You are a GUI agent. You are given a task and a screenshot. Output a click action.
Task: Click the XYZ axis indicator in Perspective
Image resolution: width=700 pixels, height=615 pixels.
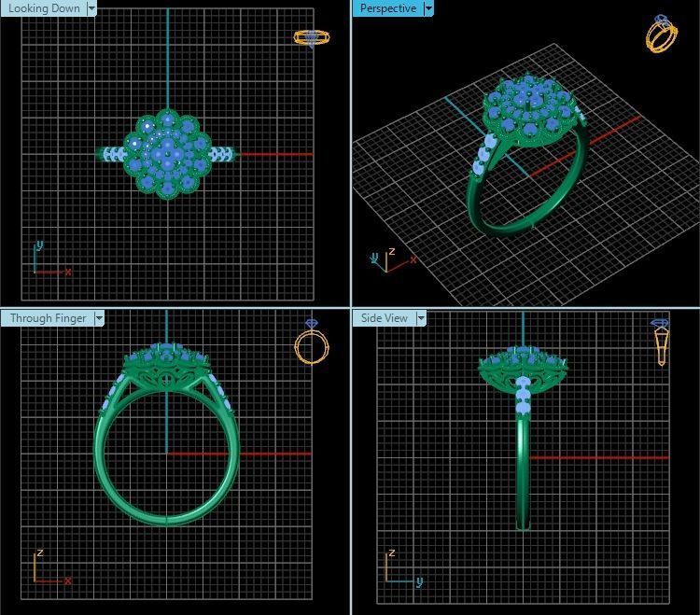393,260
